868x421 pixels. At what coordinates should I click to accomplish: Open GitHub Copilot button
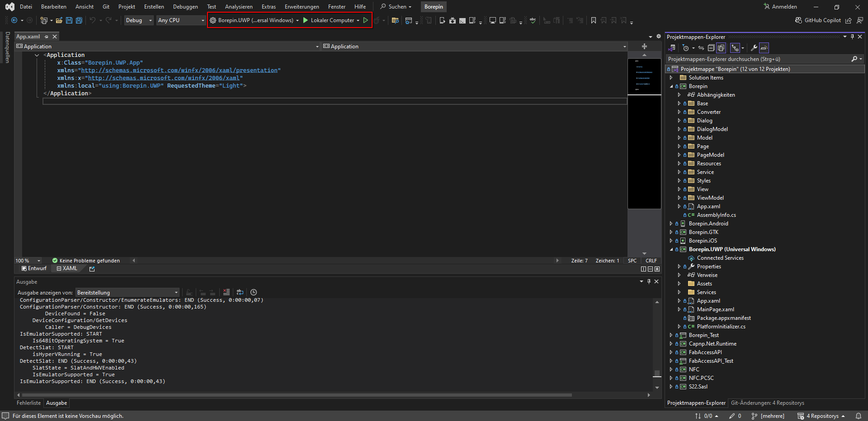(818, 20)
